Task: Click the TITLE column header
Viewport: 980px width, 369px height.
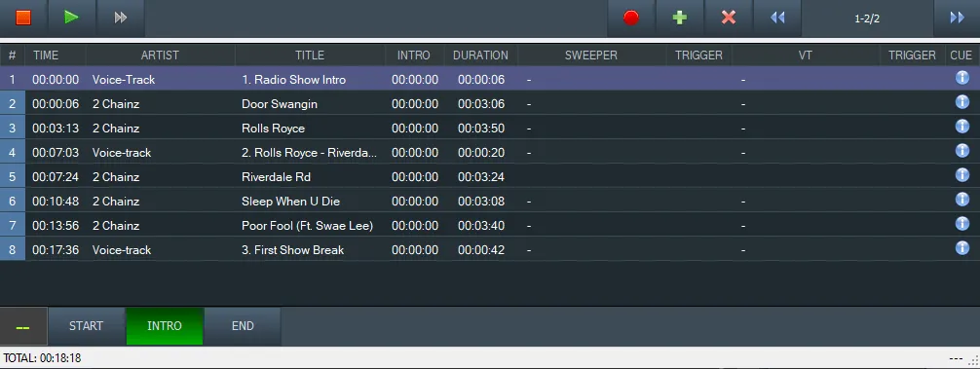Action: pos(310,55)
